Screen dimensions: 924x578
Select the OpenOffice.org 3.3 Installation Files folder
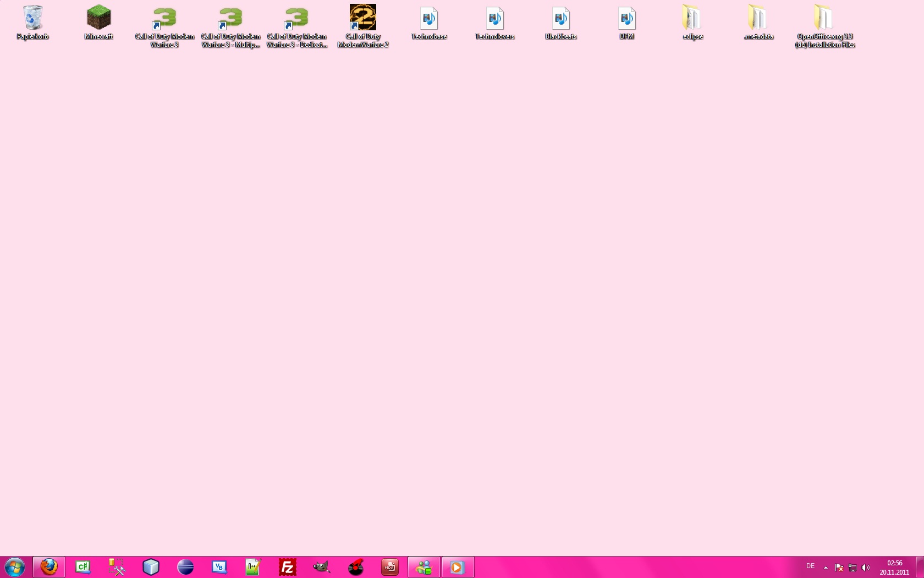[824, 19]
